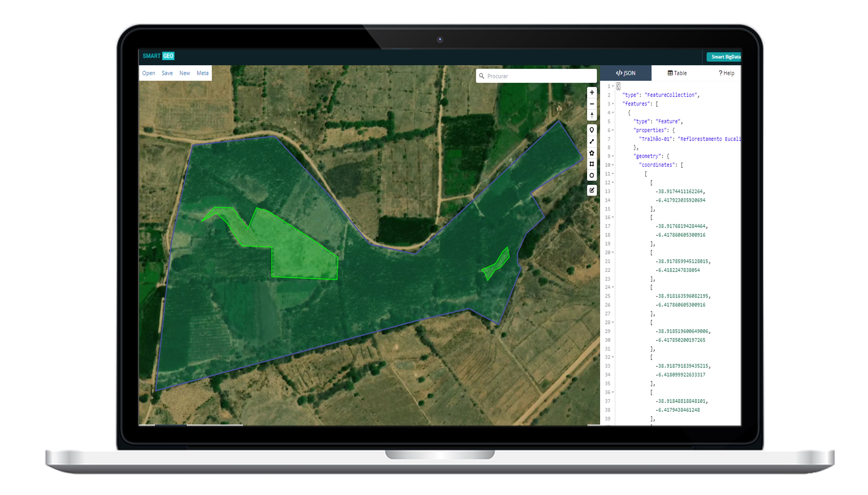The image size is (868, 495).
Task: Zoom out the map with minus button
Action: tap(592, 104)
